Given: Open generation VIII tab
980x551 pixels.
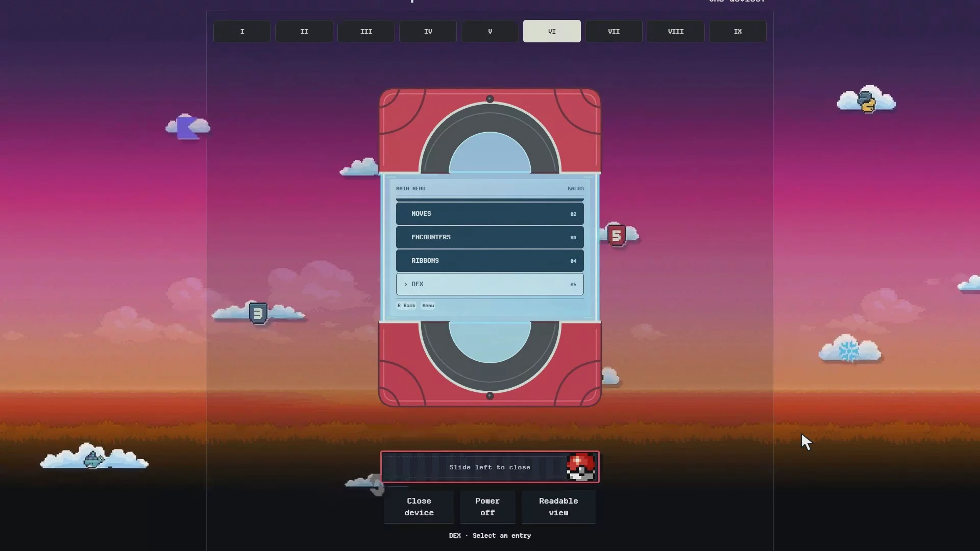Looking at the screenshot, I should click(676, 31).
